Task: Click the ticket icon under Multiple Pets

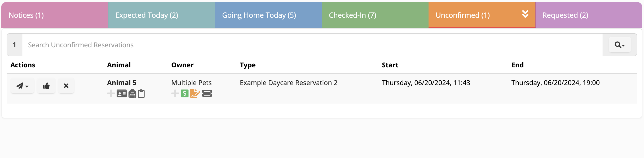Action: [x=207, y=93]
